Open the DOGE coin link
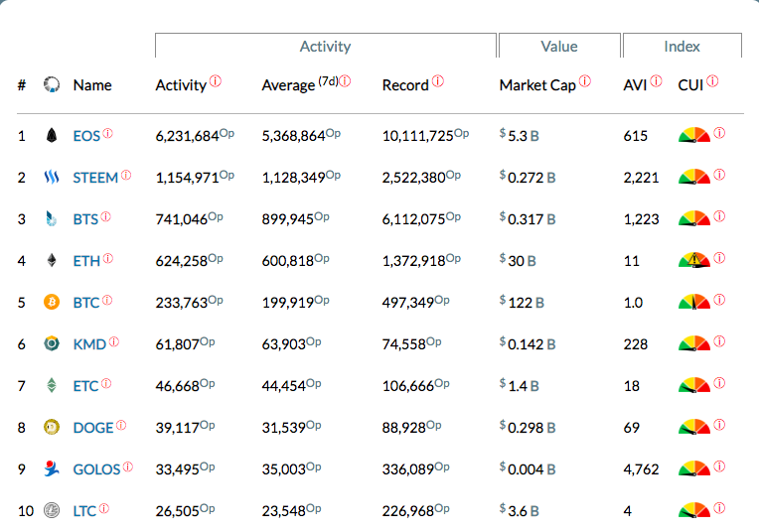 tap(93, 428)
